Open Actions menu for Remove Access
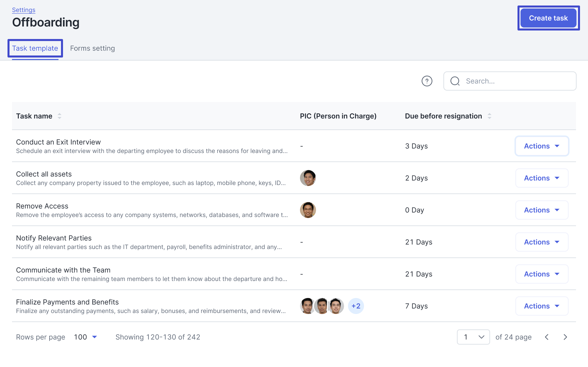Viewport: 588px width, 367px height. tap(542, 210)
